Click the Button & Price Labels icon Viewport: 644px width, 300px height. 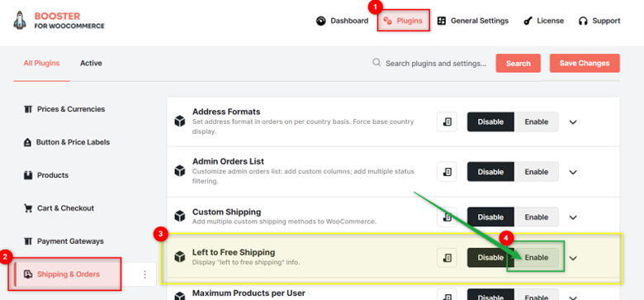tap(27, 142)
